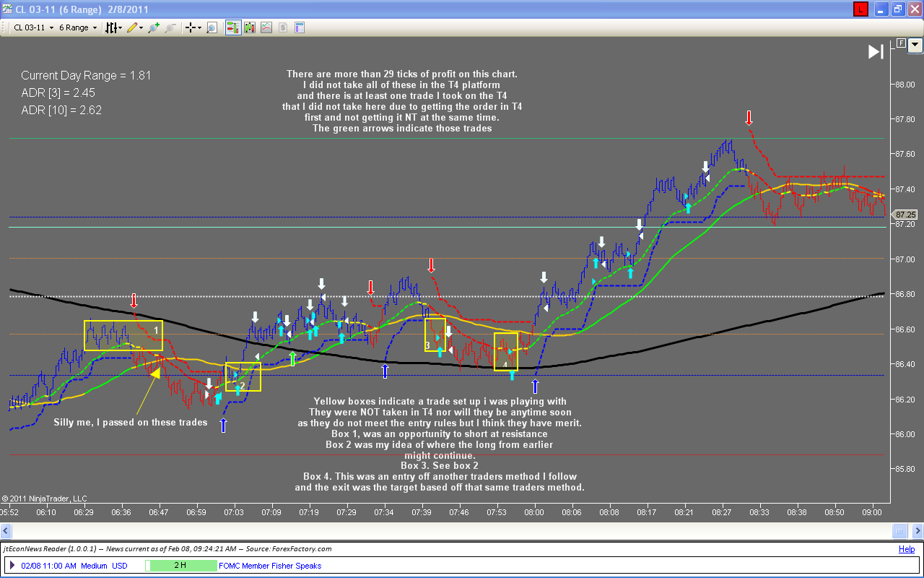This screenshot has width=924, height=578.
Task: Click the scrollbar right arrow
Action: coord(917,532)
